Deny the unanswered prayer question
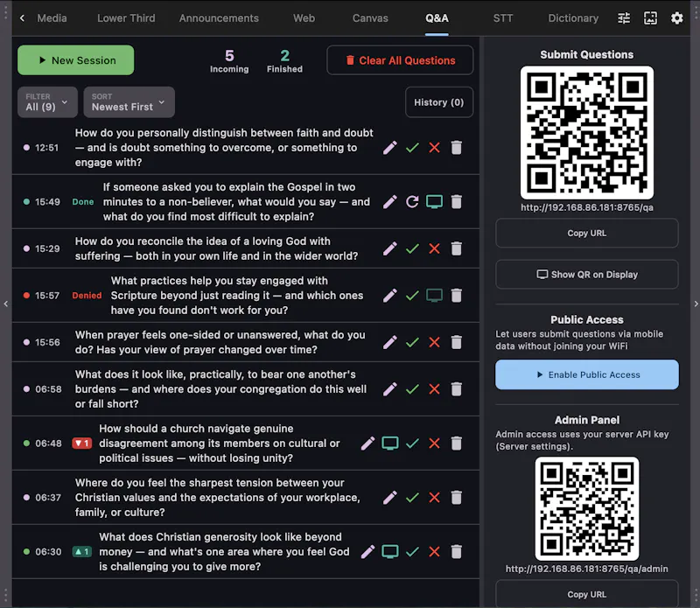 [x=434, y=342]
